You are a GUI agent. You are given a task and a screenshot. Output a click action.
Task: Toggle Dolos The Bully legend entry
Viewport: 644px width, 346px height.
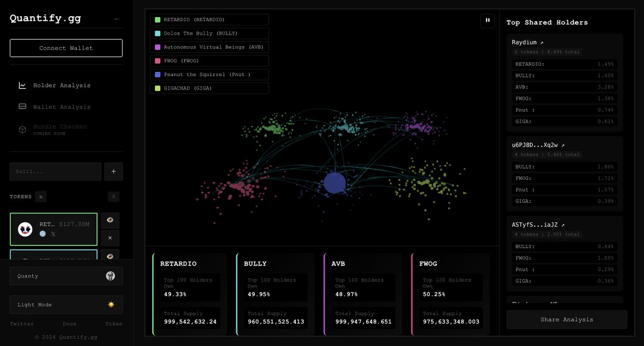pyautogui.click(x=209, y=33)
